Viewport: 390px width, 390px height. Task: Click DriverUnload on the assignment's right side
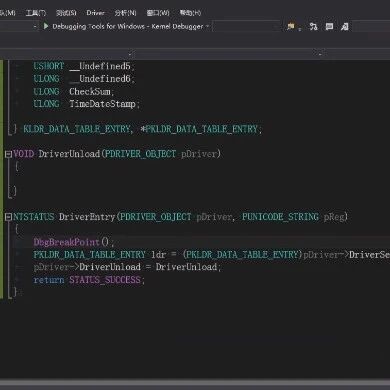186,267
